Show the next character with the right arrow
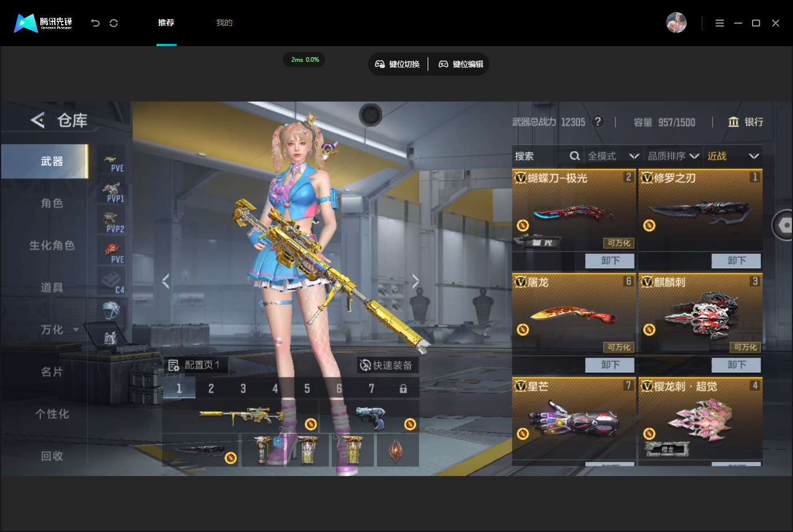793x532 pixels. pos(416,281)
